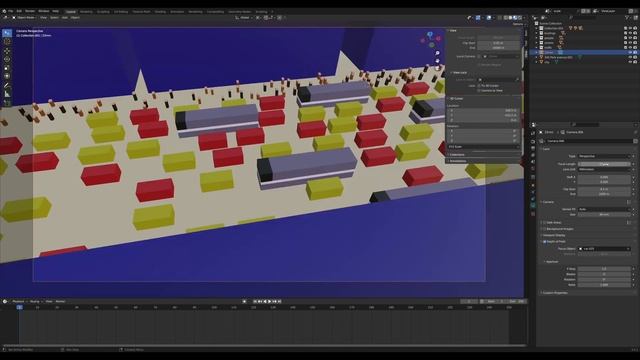Open the Global transform orientation dropdown
The height and width of the screenshot is (360, 640).
[x=243, y=18]
